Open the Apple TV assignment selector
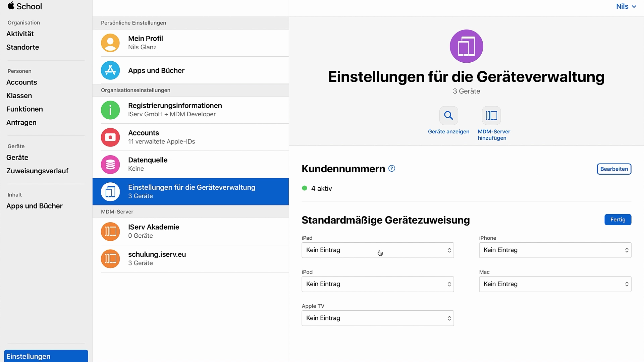Screen dimensions: 644x362 [x=377, y=318]
